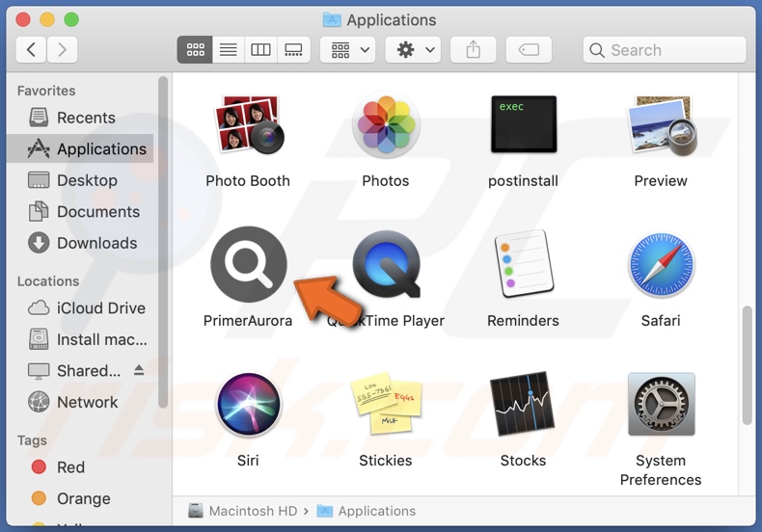Open Desktop from the sidebar
Image resolution: width=762 pixels, height=532 pixels.
click(x=80, y=180)
